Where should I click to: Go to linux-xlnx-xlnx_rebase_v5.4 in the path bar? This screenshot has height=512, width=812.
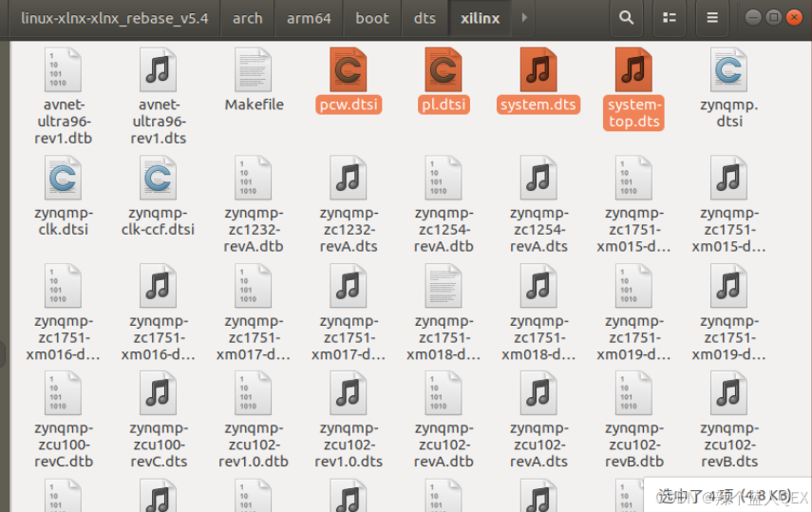115,18
